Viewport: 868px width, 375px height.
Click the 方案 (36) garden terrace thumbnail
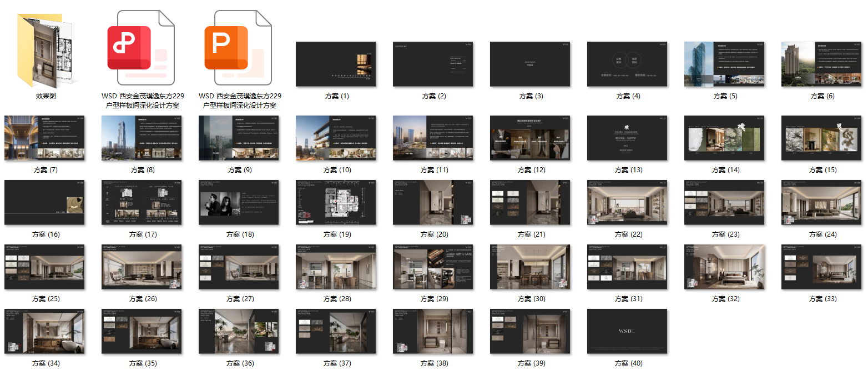tap(238, 331)
